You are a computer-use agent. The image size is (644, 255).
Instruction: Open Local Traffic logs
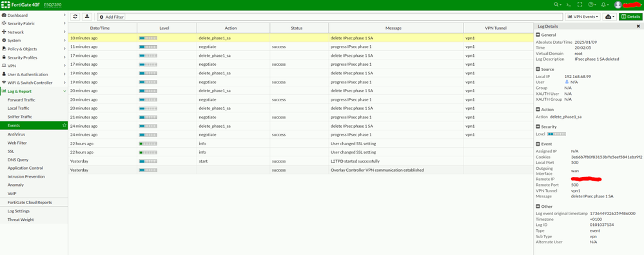tap(19, 108)
